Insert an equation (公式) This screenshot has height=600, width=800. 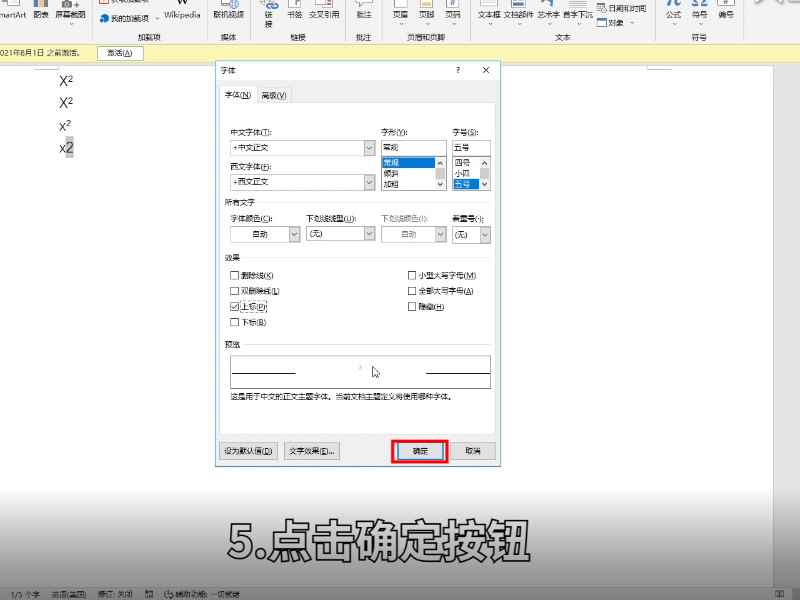click(x=672, y=12)
